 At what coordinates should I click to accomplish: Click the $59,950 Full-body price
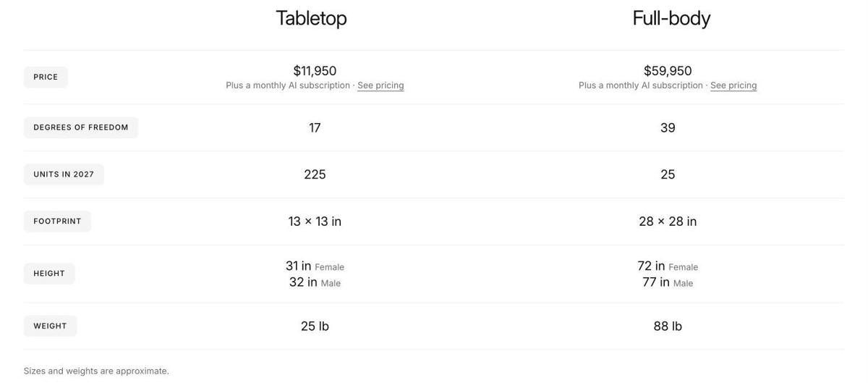click(x=668, y=71)
